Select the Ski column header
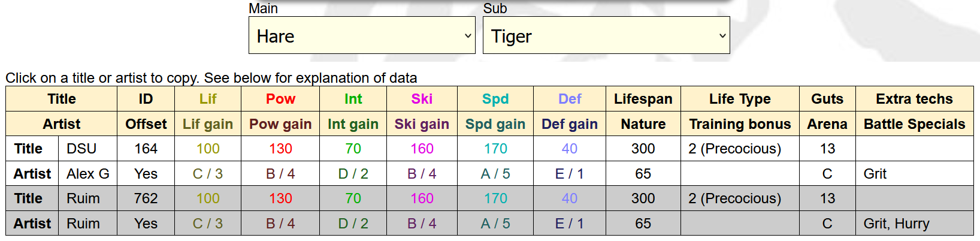Image resolution: width=980 pixels, height=241 pixels. (x=422, y=99)
